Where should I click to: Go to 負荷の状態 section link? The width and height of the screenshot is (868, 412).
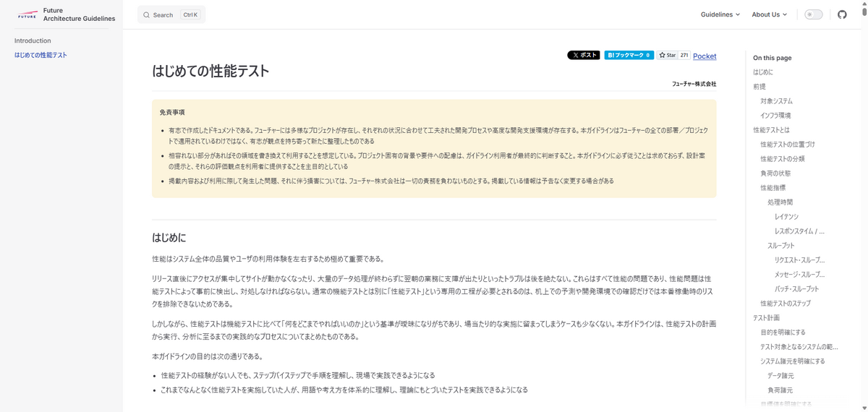(x=775, y=173)
